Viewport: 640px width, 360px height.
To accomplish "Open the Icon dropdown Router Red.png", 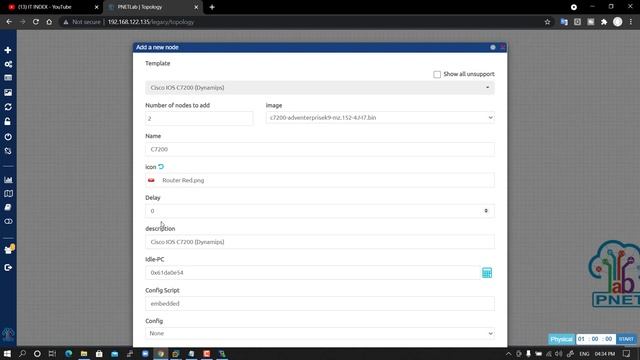I will 320,180.
